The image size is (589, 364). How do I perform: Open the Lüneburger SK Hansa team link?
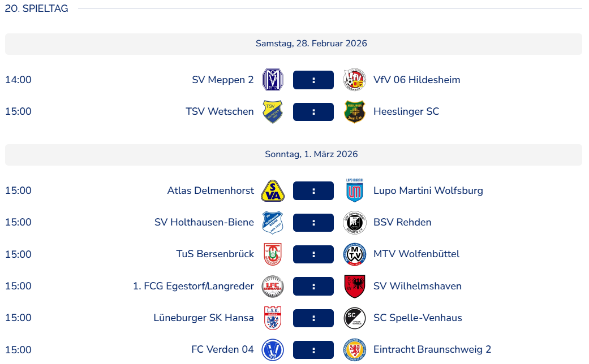click(204, 318)
